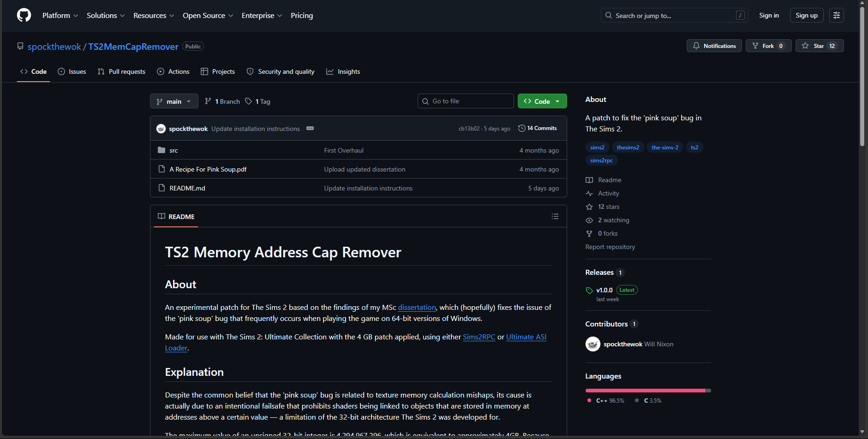The image size is (868, 439).
Task: Open the v1.0.0 release
Action: click(605, 290)
